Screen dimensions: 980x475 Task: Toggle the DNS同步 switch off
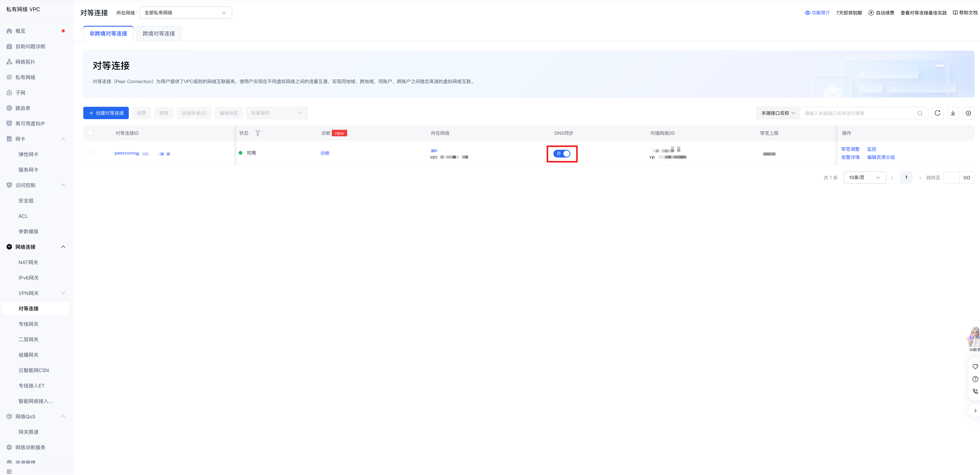[562, 154]
